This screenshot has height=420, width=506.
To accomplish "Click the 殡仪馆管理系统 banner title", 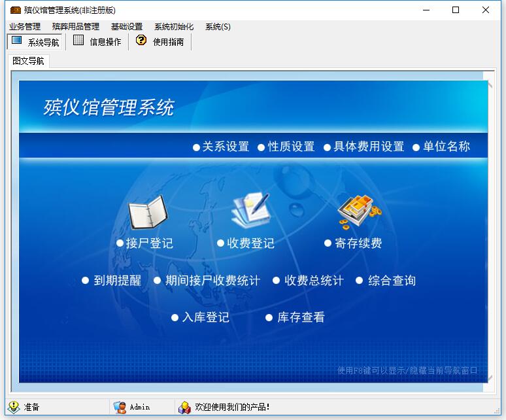I will point(109,107).
